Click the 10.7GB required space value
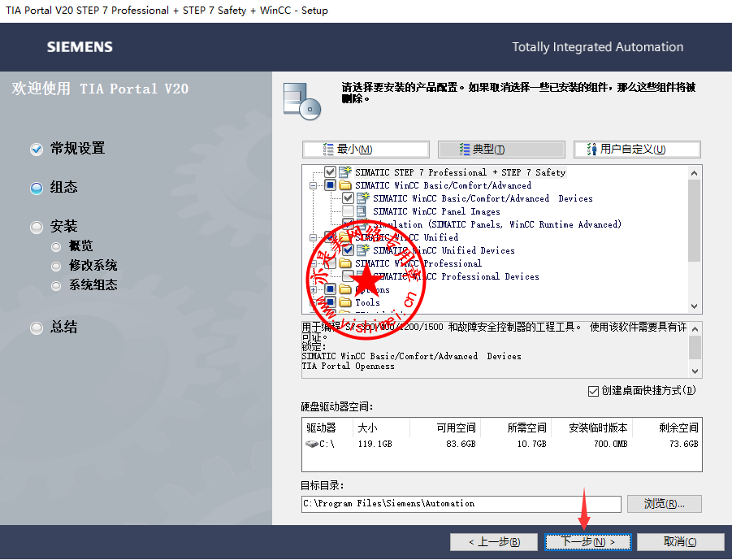 click(x=531, y=444)
